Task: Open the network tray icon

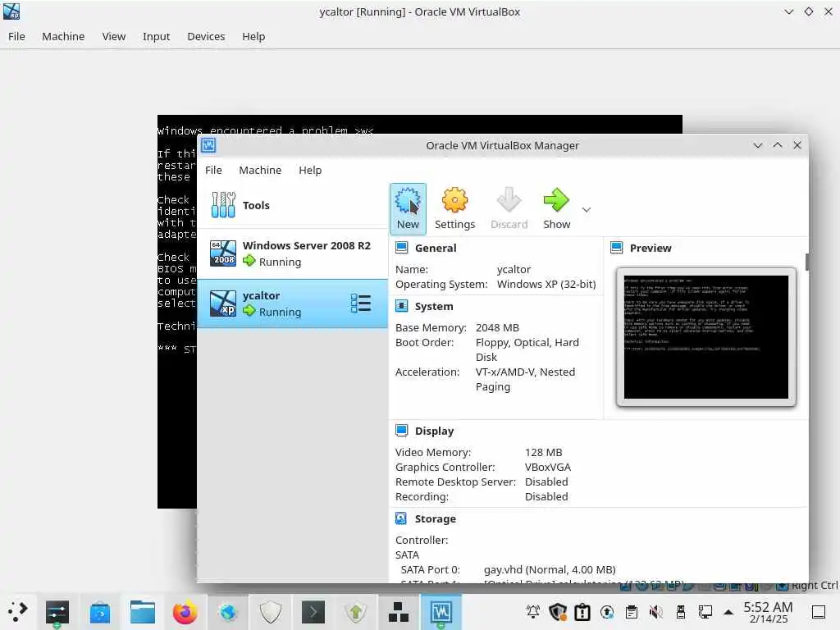Action: coord(705,612)
